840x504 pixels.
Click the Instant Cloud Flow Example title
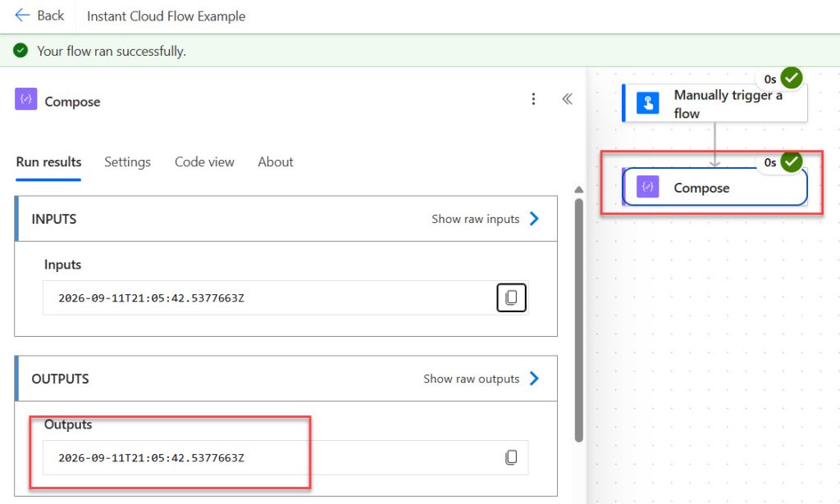point(166,16)
